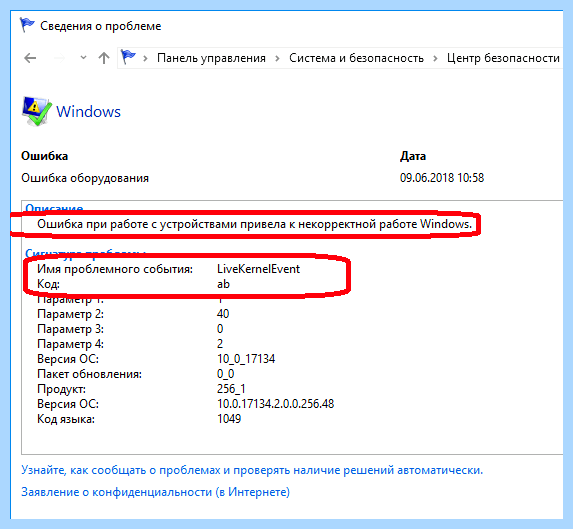Click the Сведения о проблеме window title
The height and width of the screenshot is (529, 573).
100,26
